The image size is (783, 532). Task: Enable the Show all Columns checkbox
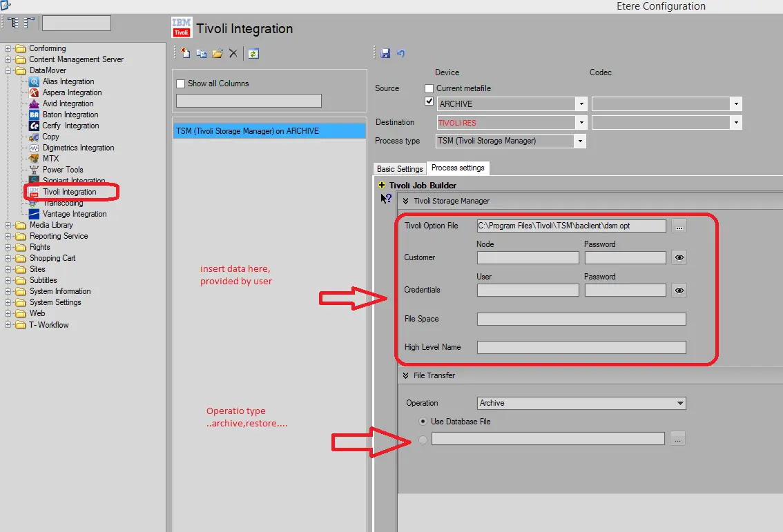point(182,83)
